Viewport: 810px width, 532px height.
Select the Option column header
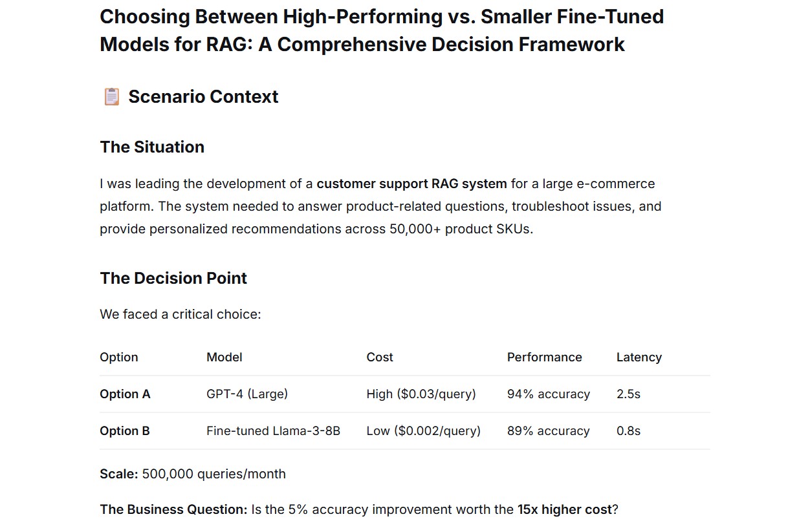pyautogui.click(x=119, y=357)
